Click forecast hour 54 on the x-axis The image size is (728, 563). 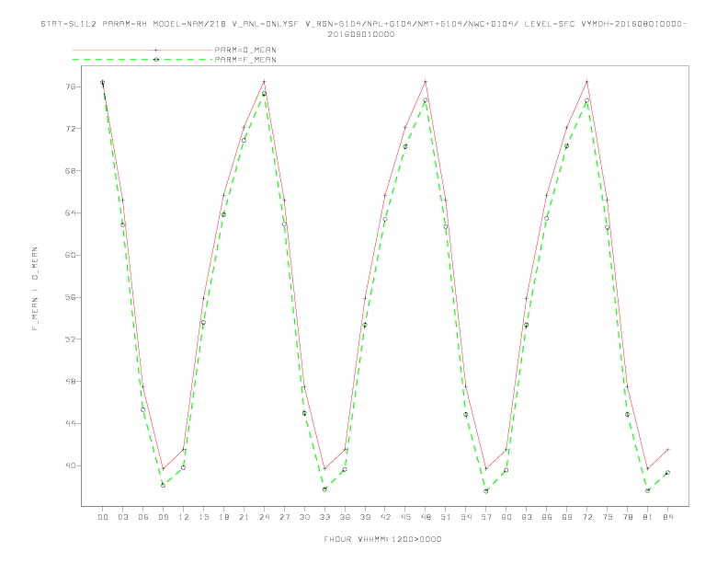click(x=466, y=517)
